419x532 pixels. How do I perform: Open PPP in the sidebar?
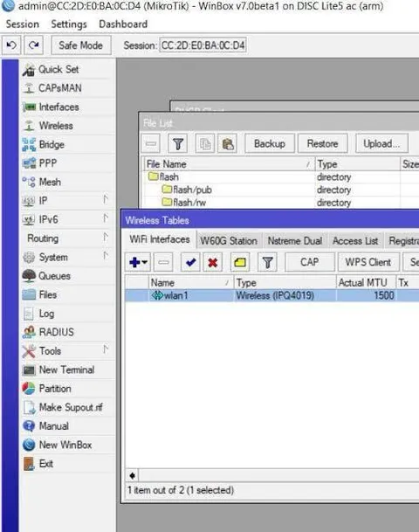67,163
